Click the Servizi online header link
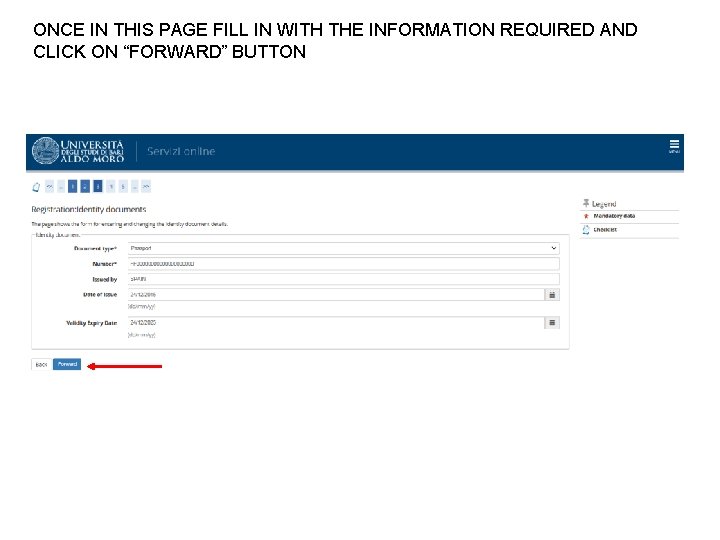The height and width of the screenshot is (540, 720). (x=181, y=151)
